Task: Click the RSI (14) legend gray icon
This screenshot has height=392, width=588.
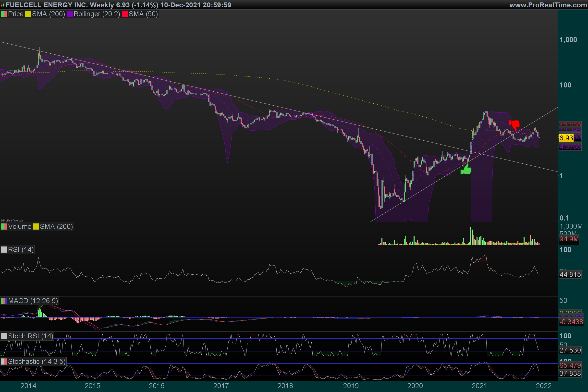Action: [4, 249]
